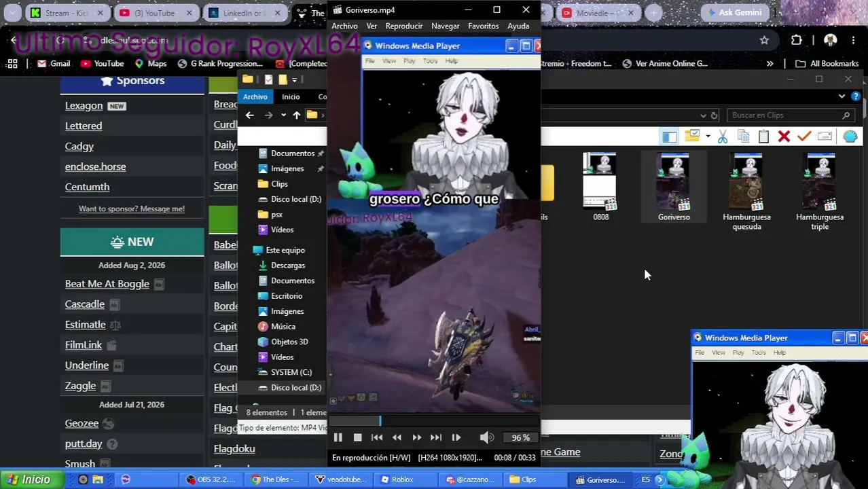Screen dimensions: 868x489
Task: Open Ver menu in media player
Action: point(372,26)
